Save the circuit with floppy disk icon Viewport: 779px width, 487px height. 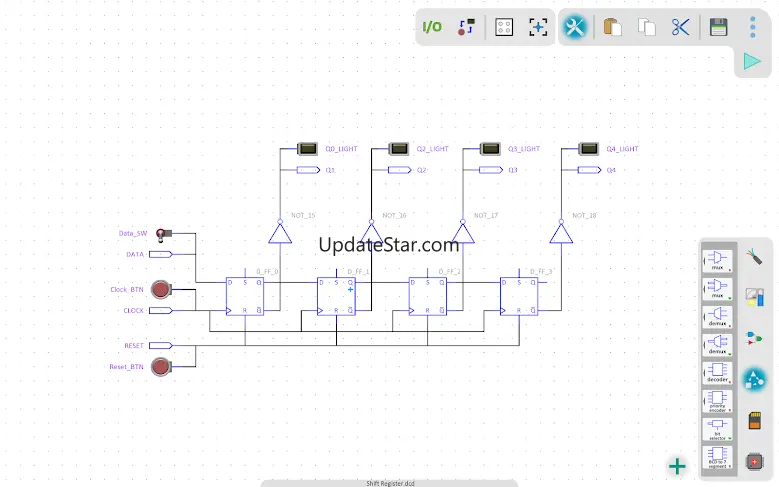(718, 27)
